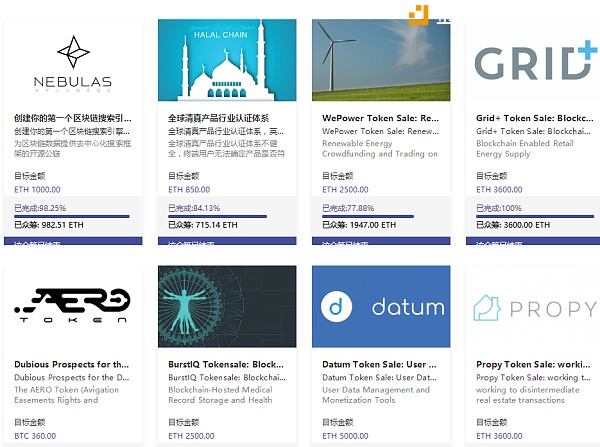Image resolution: width=600 pixels, height=447 pixels.
Task: Click the Propy target ETH 3600.00
Action: (499, 436)
